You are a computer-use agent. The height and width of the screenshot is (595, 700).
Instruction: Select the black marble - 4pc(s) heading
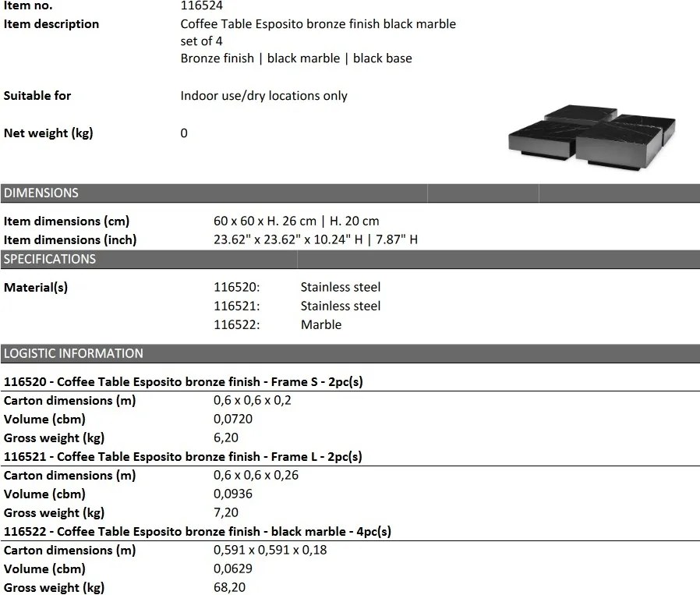click(197, 532)
